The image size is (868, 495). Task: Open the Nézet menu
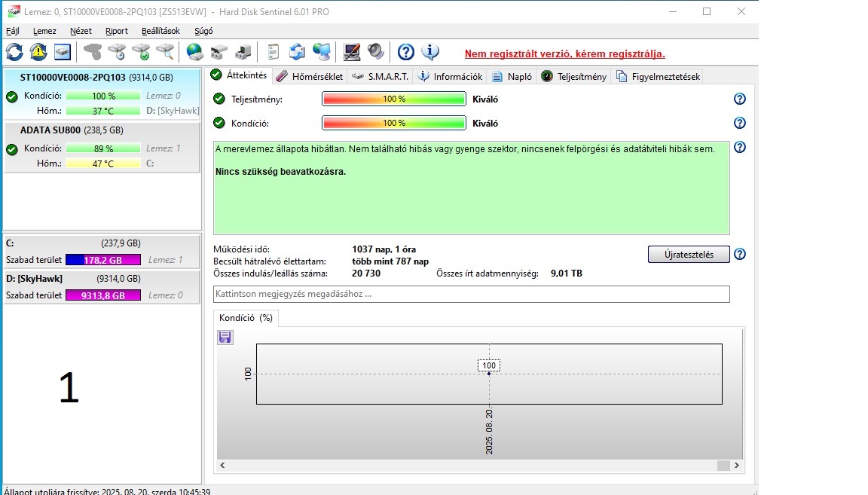81,31
